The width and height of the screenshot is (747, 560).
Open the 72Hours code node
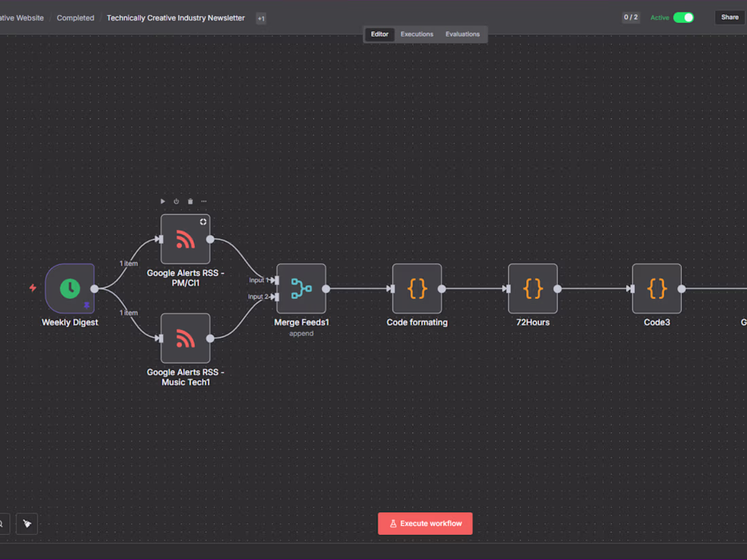[532, 288]
